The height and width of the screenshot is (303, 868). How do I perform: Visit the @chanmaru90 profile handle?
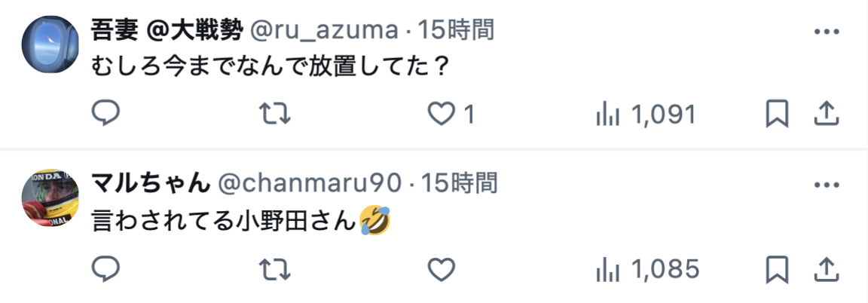pyautogui.click(x=310, y=183)
